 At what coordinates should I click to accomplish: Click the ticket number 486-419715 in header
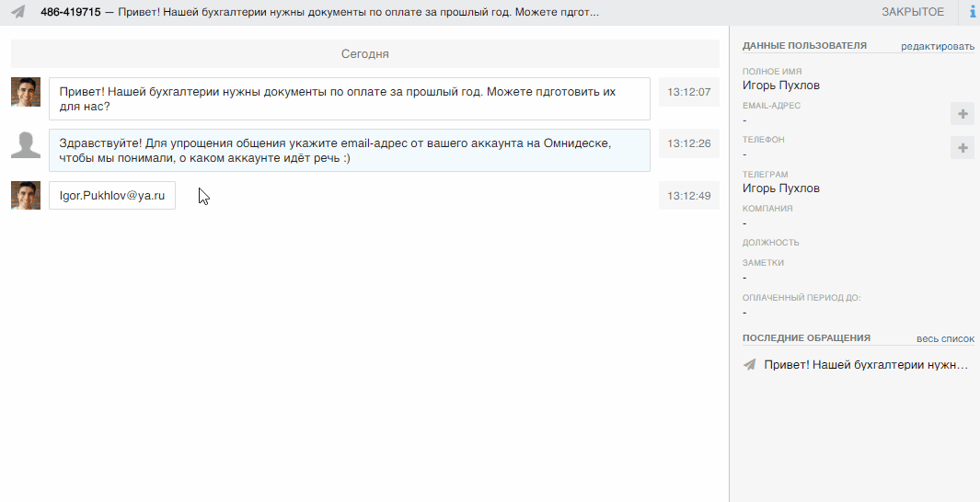pos(71,12)
